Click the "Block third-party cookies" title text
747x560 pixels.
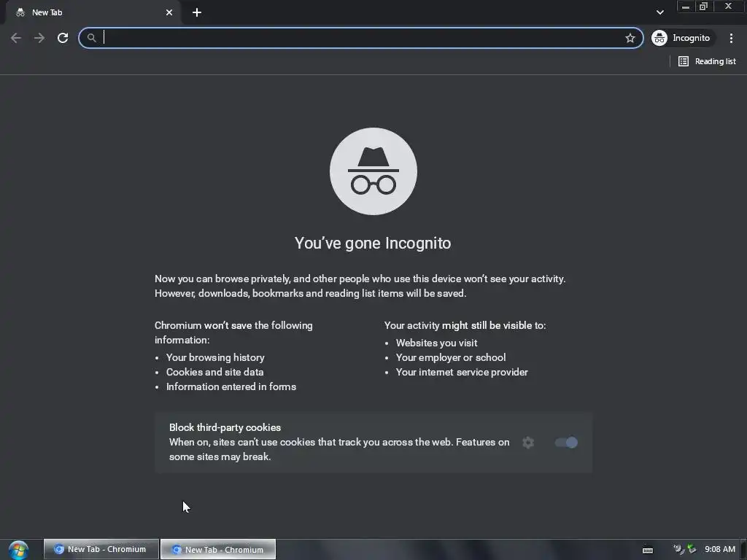[225, 427]
